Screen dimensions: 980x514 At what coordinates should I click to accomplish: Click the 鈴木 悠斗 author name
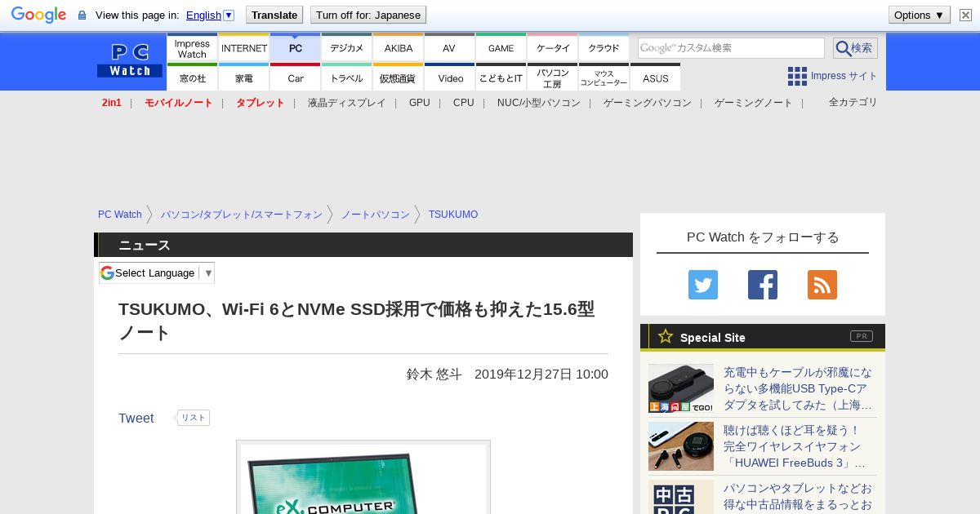click(434, 374)
